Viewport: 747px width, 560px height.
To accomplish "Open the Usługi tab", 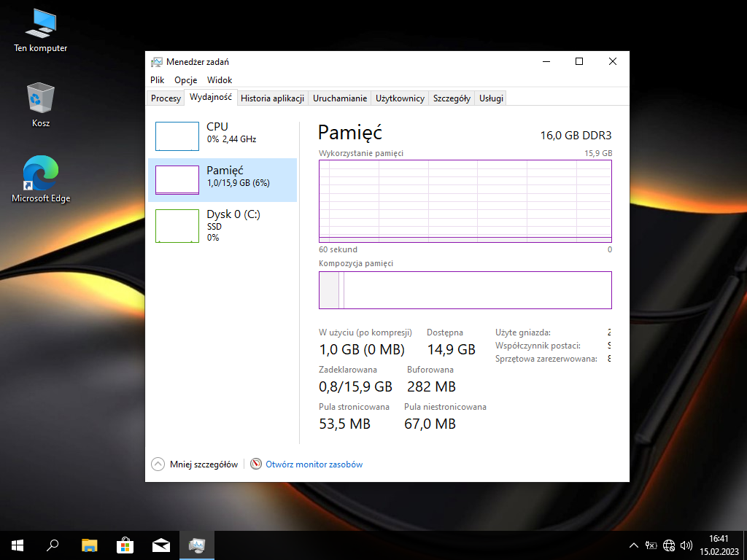I will pos(491,98).
